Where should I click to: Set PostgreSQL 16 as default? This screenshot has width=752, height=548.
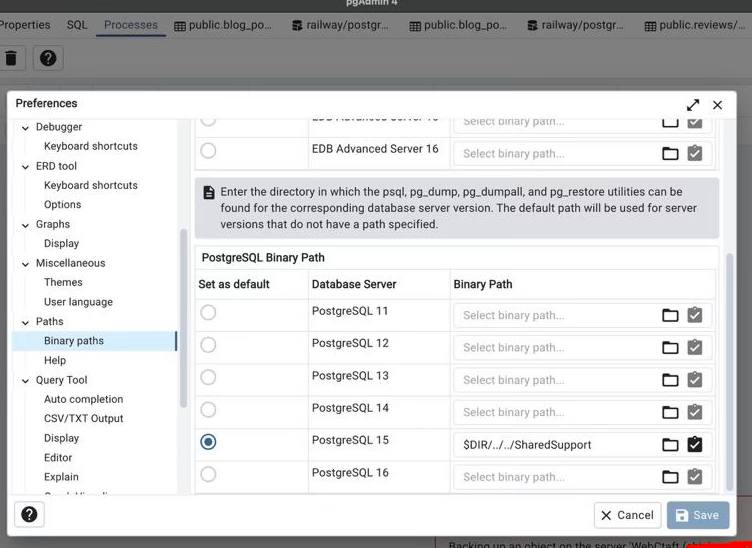click(x=208, y=474)
